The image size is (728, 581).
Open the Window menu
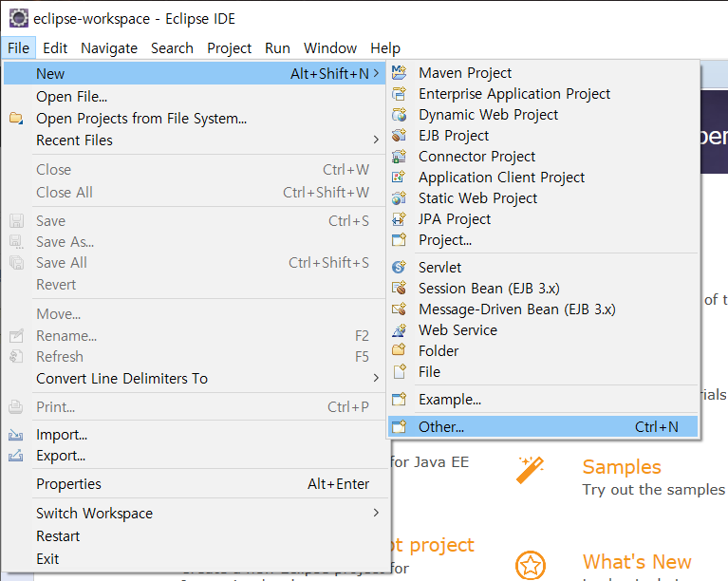click(330, 48)
